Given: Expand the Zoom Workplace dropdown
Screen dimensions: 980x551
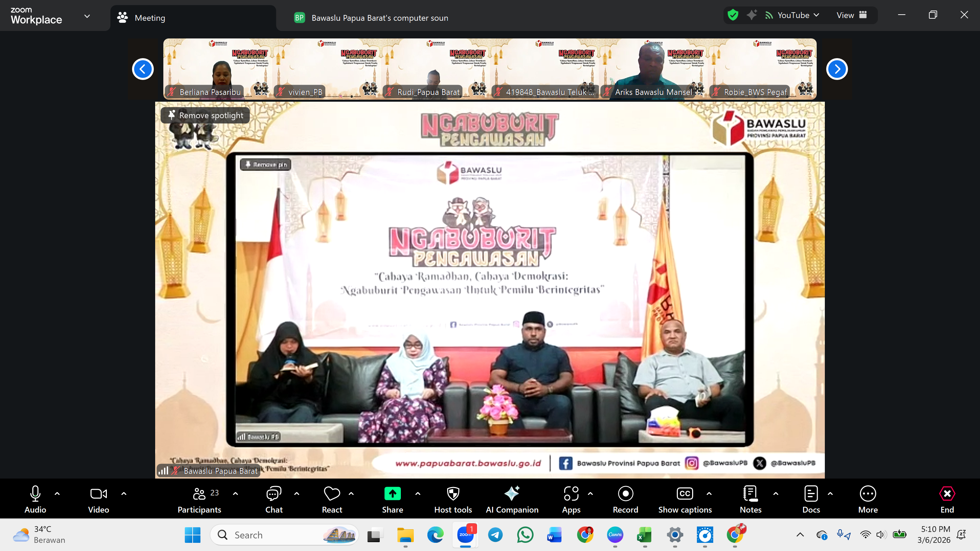Looking at the screenshot, I should 87,16.
